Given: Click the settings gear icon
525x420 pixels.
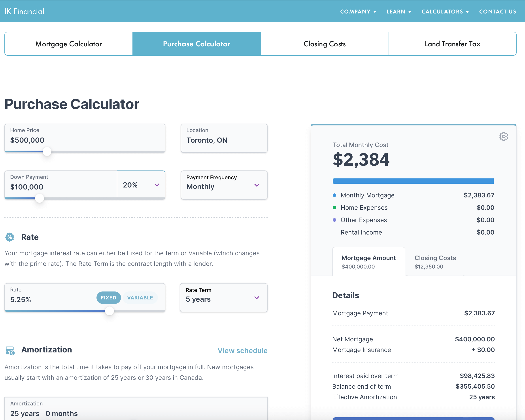Looking at the screenshot, I should tap(504, 137).
